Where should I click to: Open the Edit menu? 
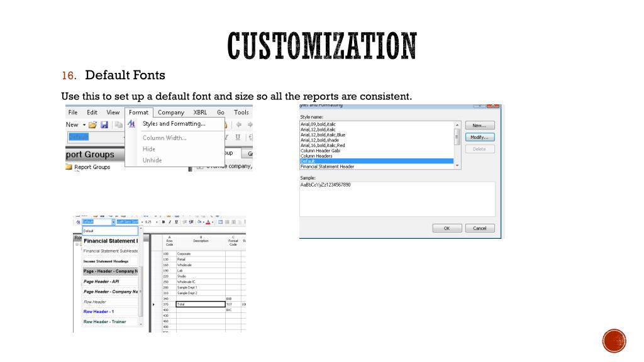coord(92,112)
